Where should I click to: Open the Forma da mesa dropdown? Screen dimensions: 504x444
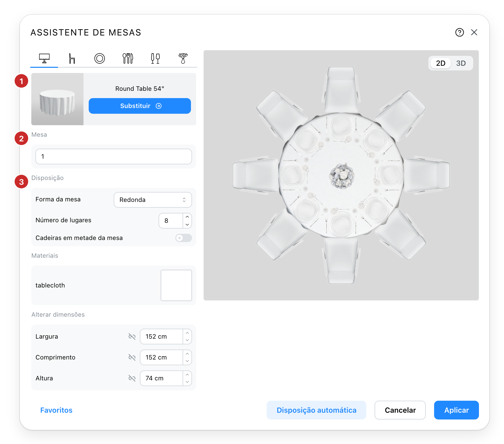(x=153, y=200)
